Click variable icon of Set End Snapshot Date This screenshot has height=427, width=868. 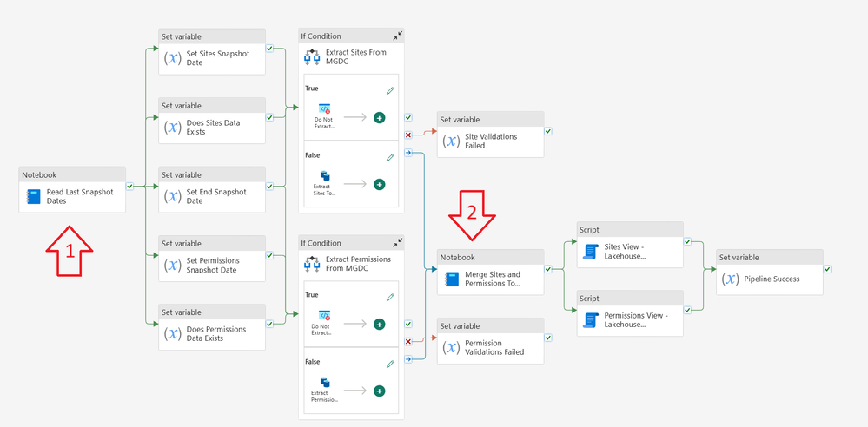173,196
